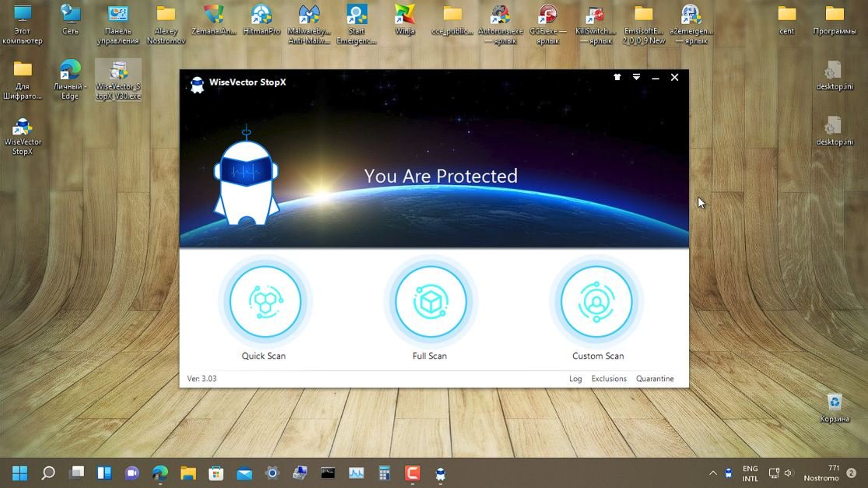
Task: Open the Windows Start menu
Action: point(20,473)
